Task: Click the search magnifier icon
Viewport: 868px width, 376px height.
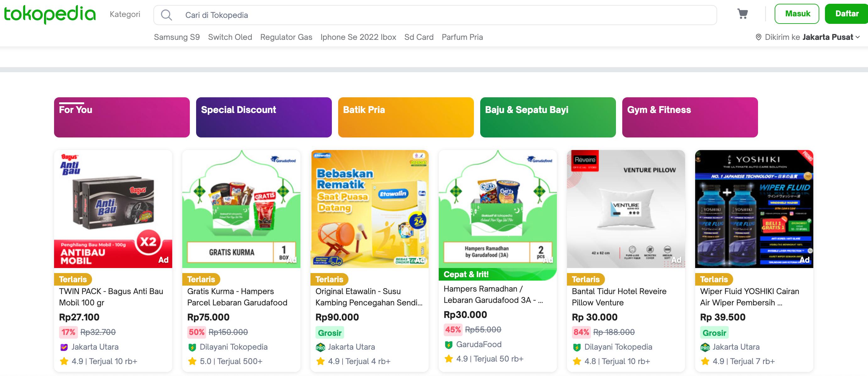Action: 166,15
